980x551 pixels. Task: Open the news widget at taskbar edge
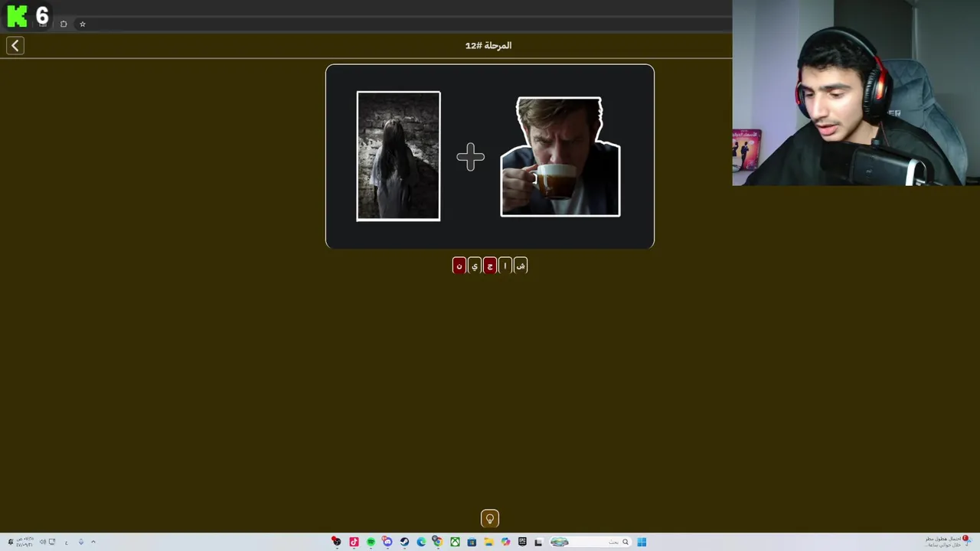[x=948, y=542]
